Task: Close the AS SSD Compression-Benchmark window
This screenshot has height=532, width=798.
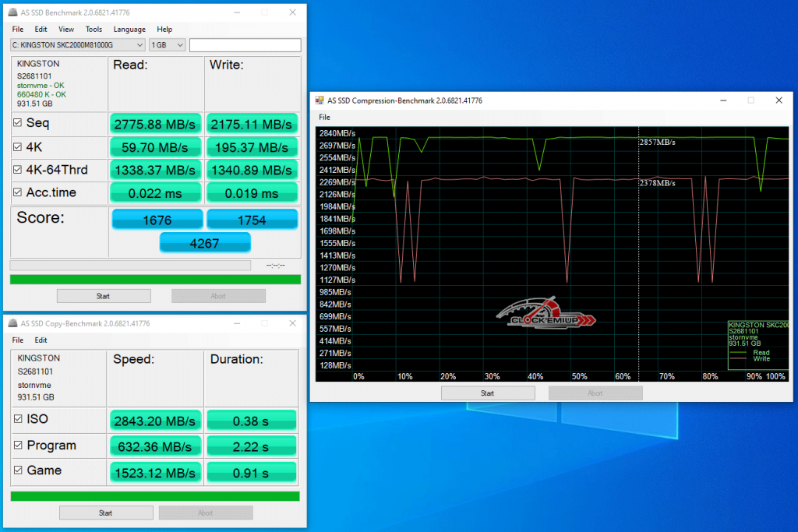Action: [x=778, y=100]
